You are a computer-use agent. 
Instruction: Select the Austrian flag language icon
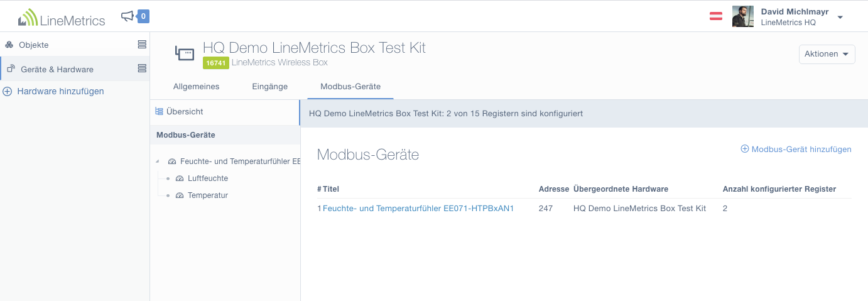(x=716, y=16)
